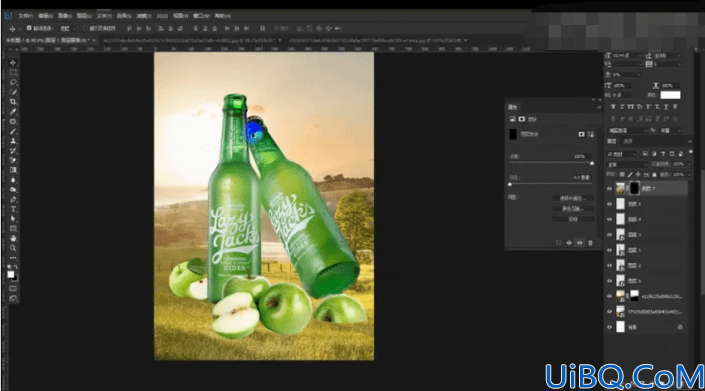
Task: Toggle Show Transform Controls checkbox
Action: (85, 28)
